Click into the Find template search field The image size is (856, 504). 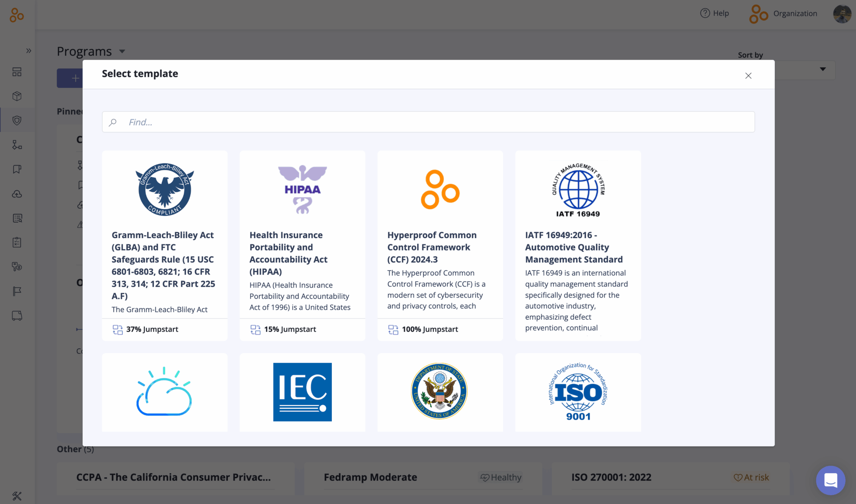point(428,122)
